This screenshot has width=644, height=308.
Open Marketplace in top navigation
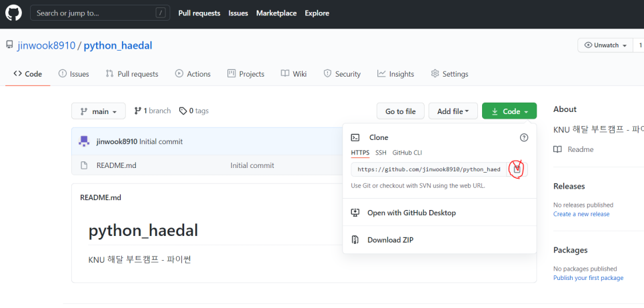(277, 13)
